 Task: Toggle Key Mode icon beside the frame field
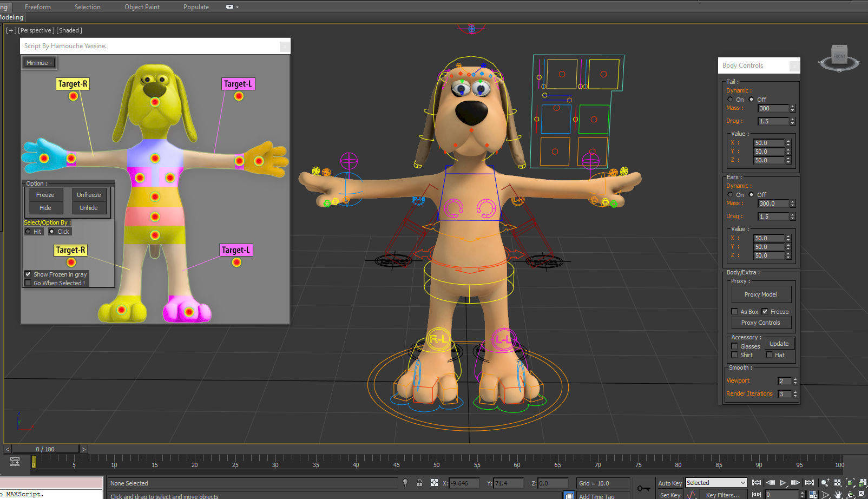(x=756, y=495)
